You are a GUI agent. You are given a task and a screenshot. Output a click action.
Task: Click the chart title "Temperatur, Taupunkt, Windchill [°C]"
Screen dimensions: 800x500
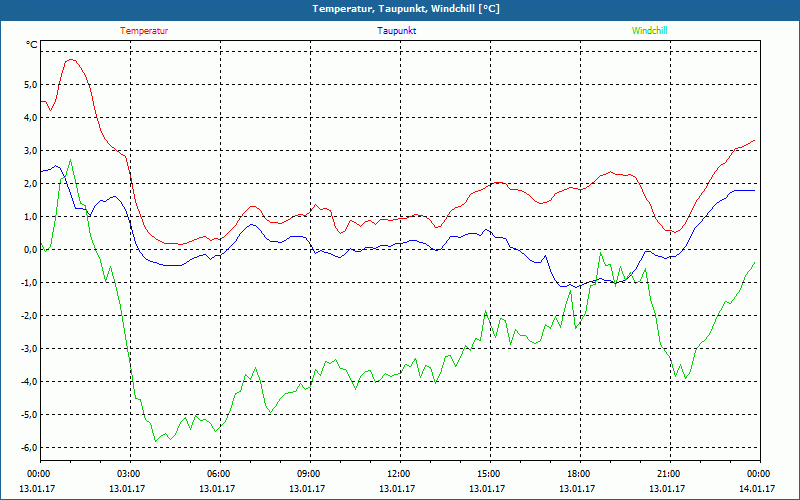point(406,9)
